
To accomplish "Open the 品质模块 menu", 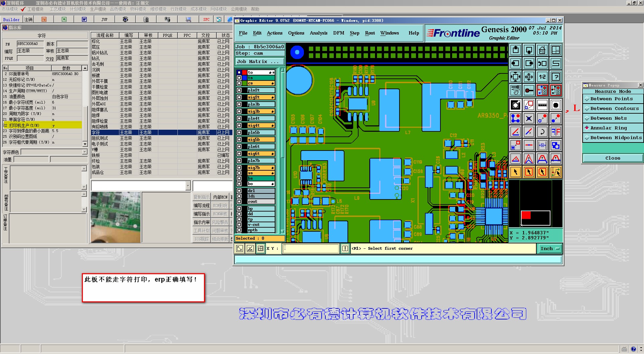I will pyautogui.click(x=118, y=9).
